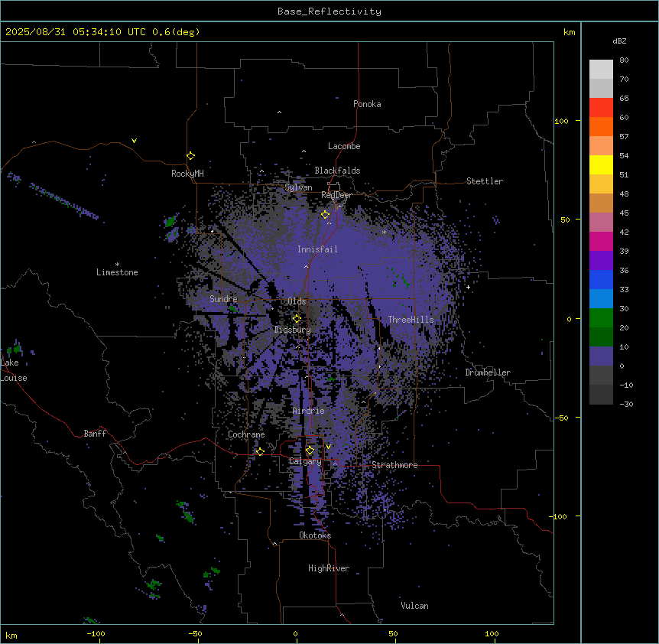
Task: Click the yellow V marker northwest of RockyMH
Action: 134,141
